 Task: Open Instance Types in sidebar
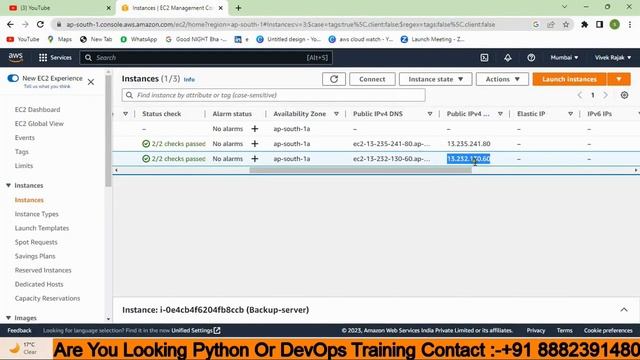coord(37,214)
